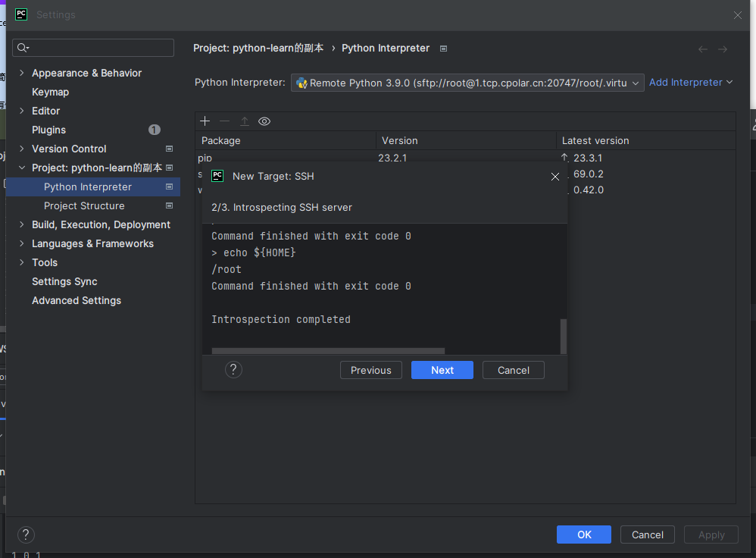The image size is (756, 558).
Task: Close the New Target: SSH dialog
Action: pos(555,176)
